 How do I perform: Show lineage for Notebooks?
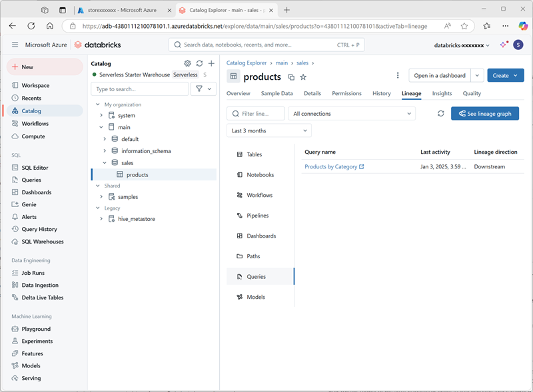tap(260, 174)
